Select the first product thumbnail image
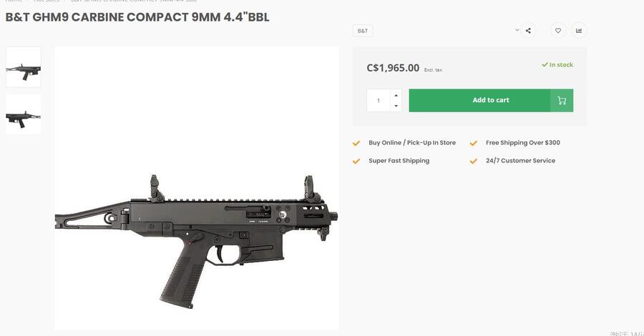 pos(24,67)
